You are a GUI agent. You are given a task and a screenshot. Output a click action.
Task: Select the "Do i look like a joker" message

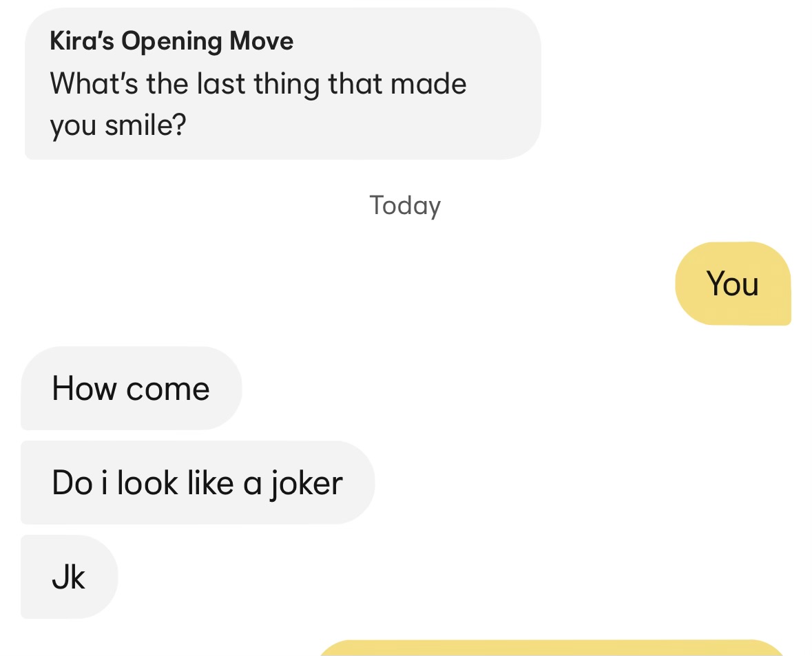pyautogui.click(x=197, y=483)
